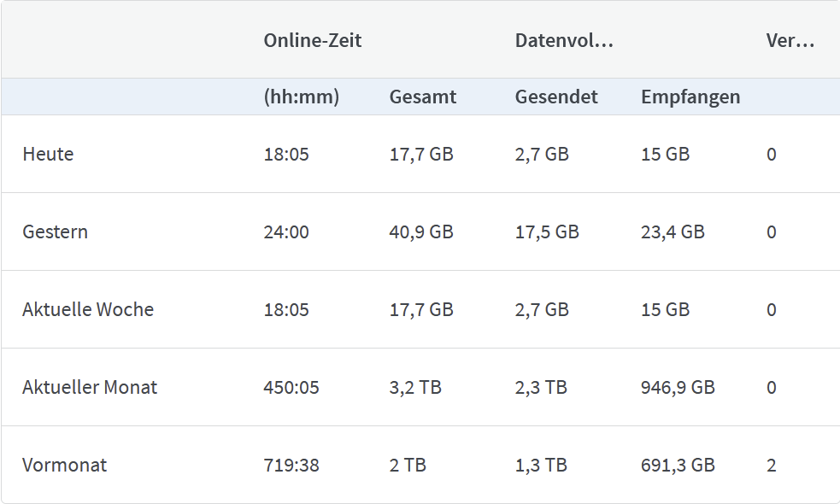This screenshot has height=504, width=840.
Task: Click the Online-Zeit column header
Action: [313, 40]
